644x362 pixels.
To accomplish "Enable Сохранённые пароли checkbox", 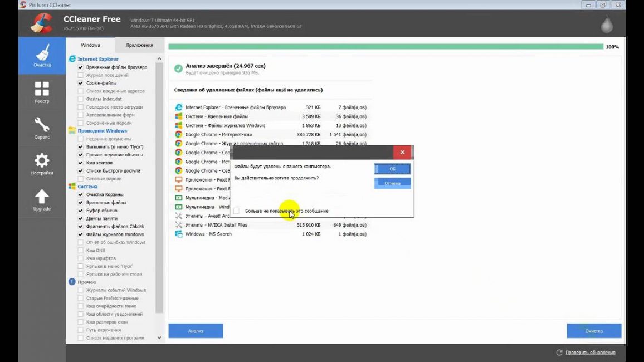I will [x=80, y=123].
